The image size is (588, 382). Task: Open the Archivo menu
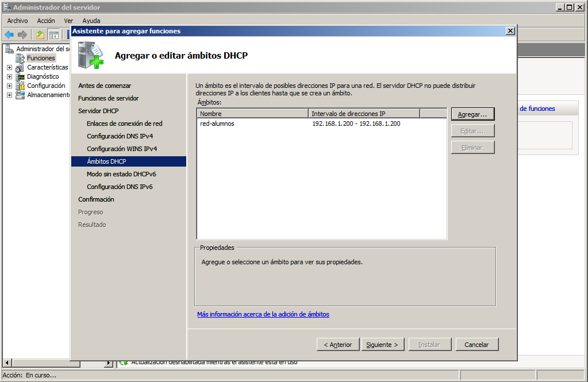pyautogui.click(x=17, y=21)
